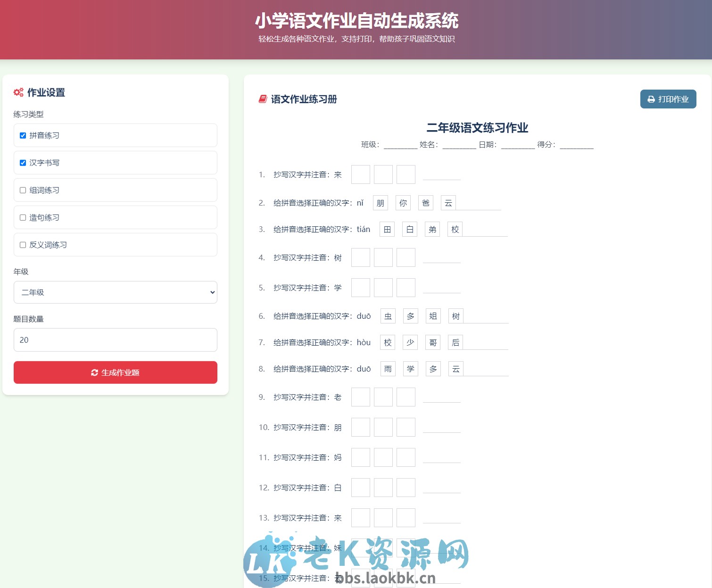Select option 你 in question 2
The height and width of the screenshot is (588, 712).
403,203
